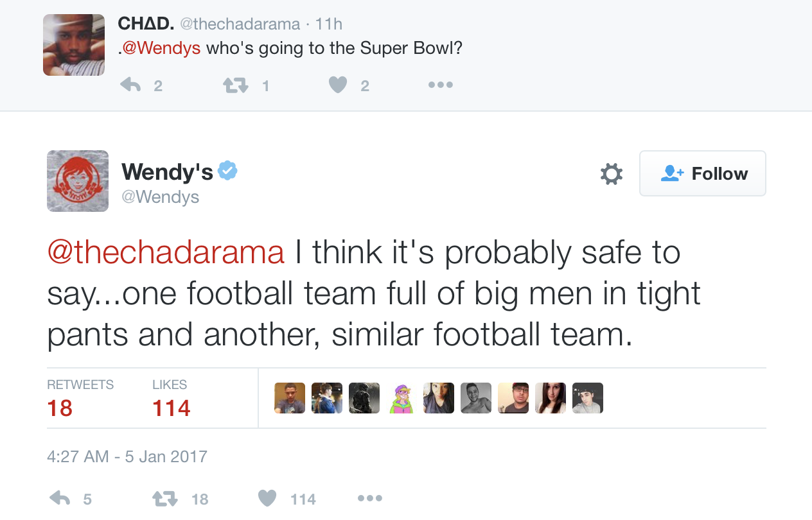Open the @Wendys mention in CHAD's tweet

(161, 48)
